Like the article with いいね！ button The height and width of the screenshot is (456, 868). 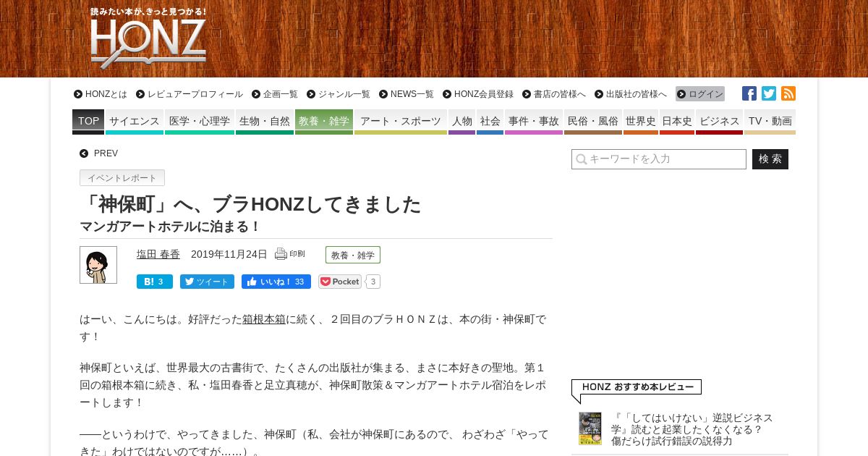point(276,282)
